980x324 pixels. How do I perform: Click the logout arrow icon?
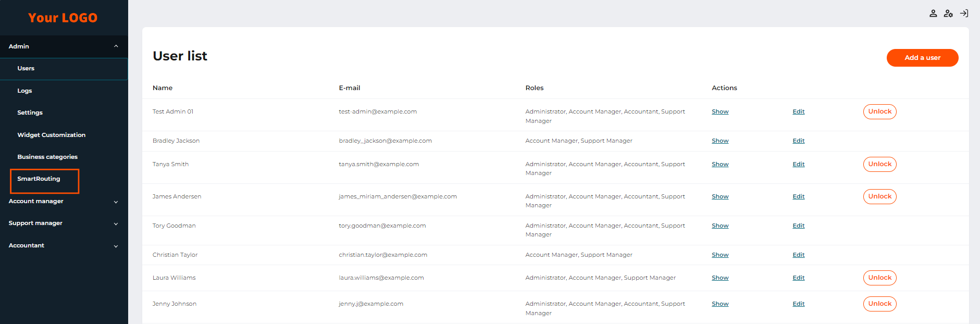coord(964,14)
